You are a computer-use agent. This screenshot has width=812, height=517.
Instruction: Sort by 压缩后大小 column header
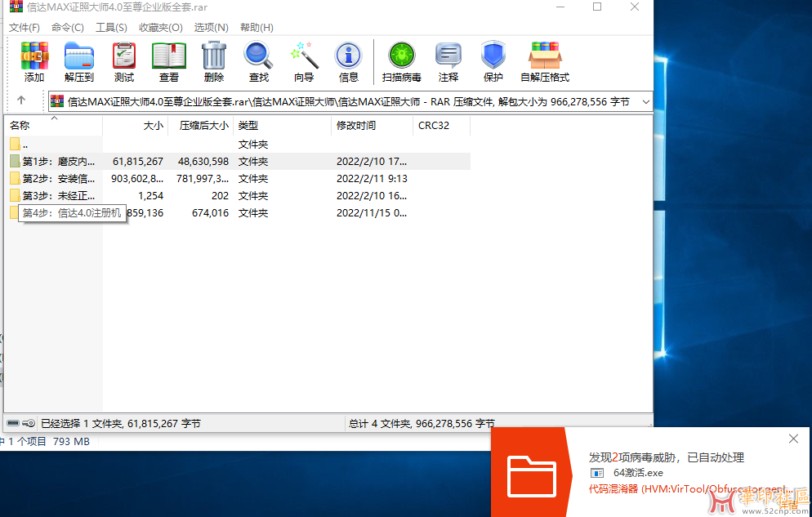(201, 125)
